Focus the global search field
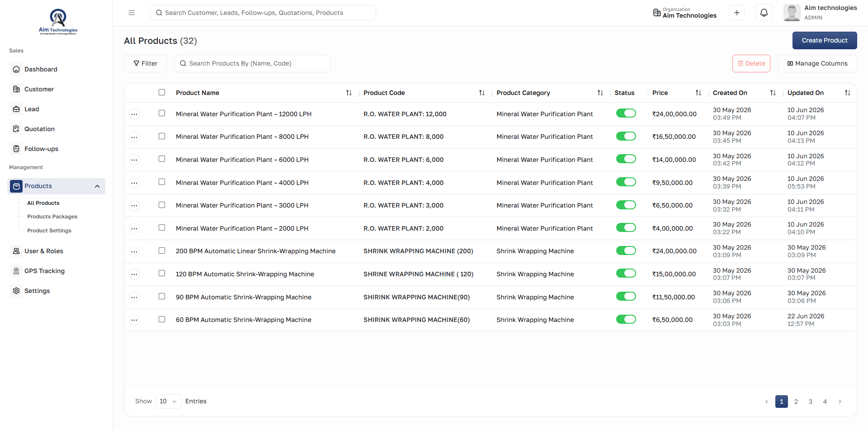The width and height of the screenshot is (868, 430). [x=263, y=13]
